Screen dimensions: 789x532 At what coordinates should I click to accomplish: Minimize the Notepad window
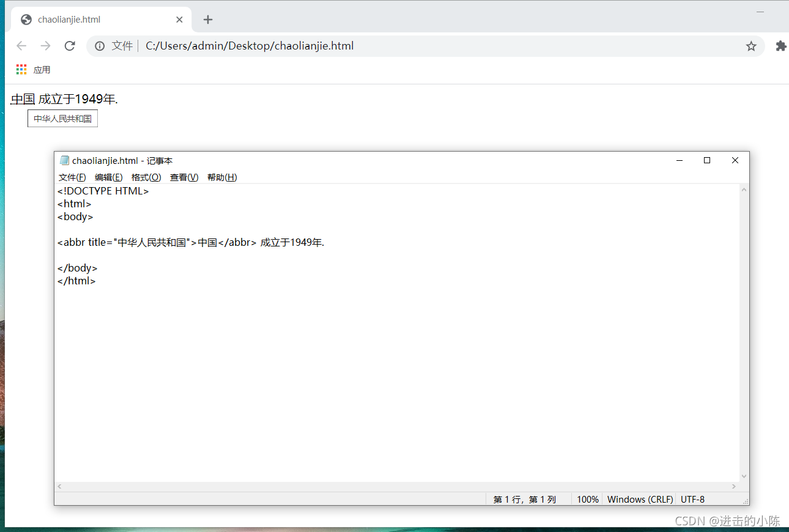pos(680,160)
